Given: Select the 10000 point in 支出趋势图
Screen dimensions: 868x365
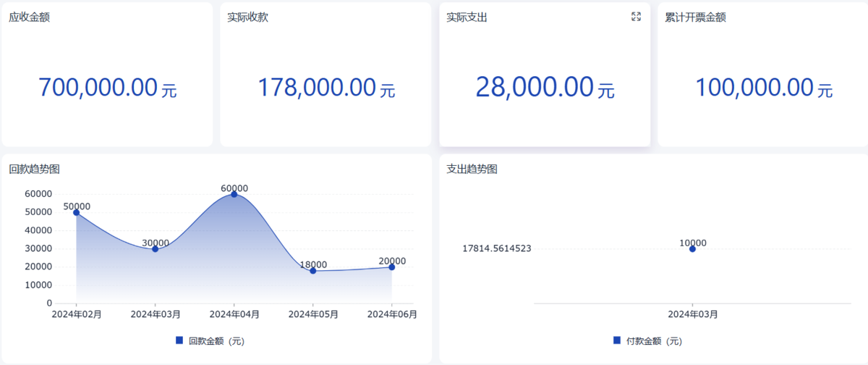Looking at the screenshot, I should 692,248.
